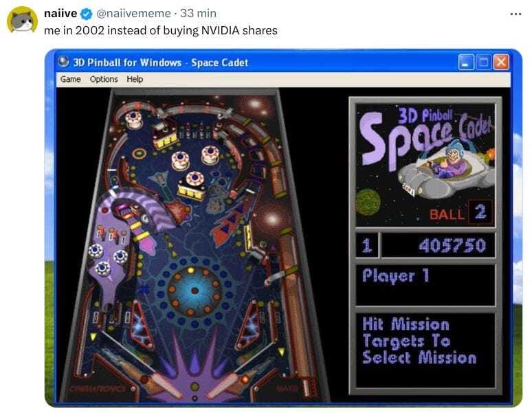Click the blue verified badge
Image resolution: width=532 pixels, height=413 pixels.
(87, 14)
